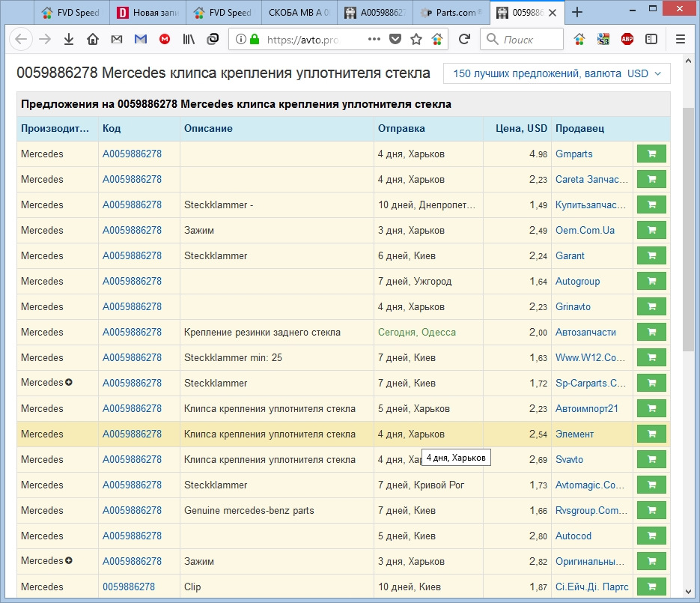This screenshot has height=603, width=700.
Task: Expand the 150 лучших предложений currency dropdown
Action: (557, 73)
